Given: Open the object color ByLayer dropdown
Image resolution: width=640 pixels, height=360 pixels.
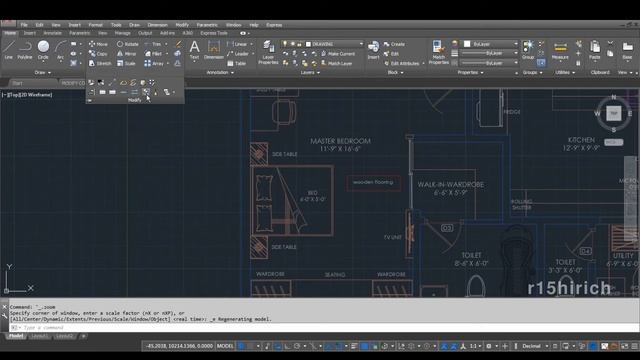Looking at the screenshot, I should pyautogui.click(x=491, y=44).
